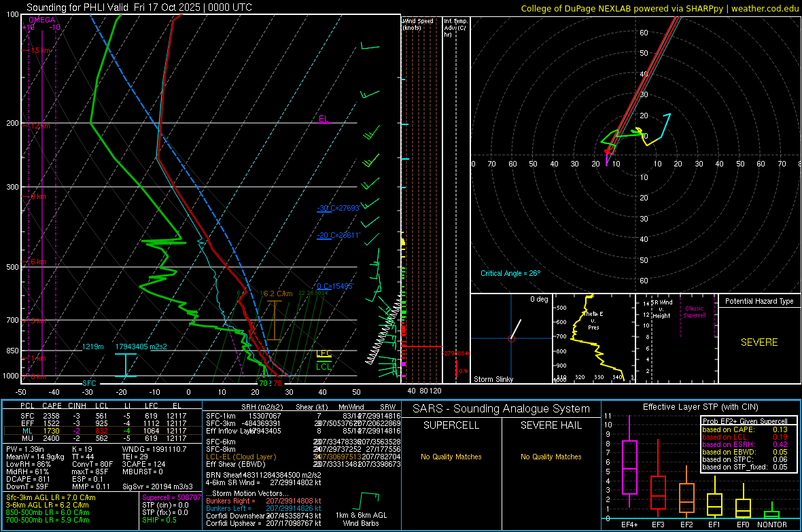802x532 pixels.
Task: Click the "-20 C=23611'" height label
Action: click(x=338, y=235)
